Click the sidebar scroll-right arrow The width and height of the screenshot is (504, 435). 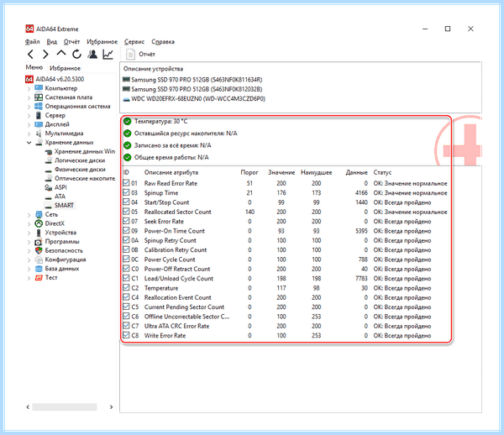point(111,406)
